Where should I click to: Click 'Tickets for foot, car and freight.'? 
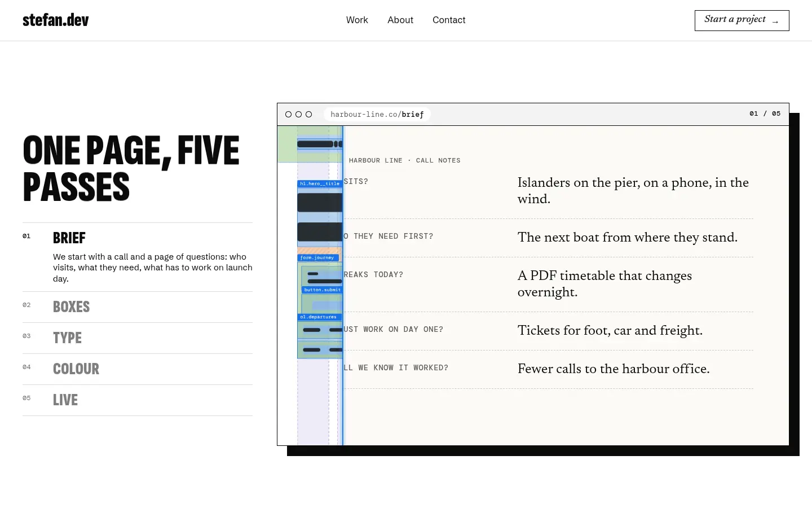click(x=610, y=330)
